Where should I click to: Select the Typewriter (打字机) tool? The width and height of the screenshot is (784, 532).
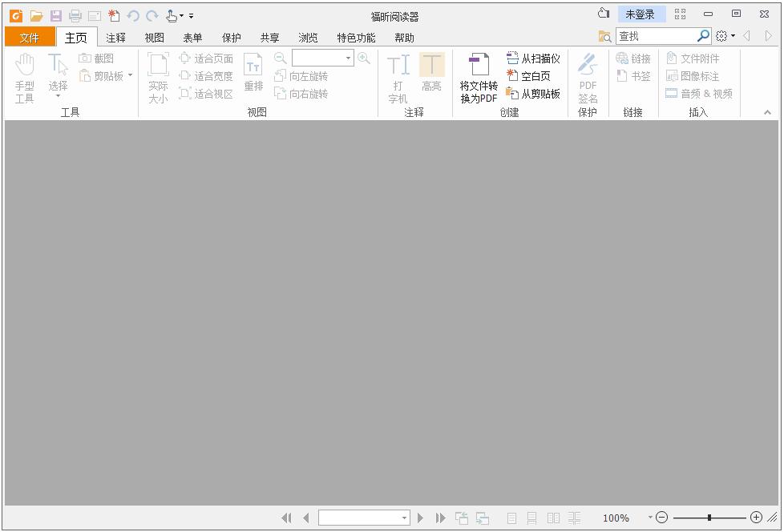pos(398,76)
